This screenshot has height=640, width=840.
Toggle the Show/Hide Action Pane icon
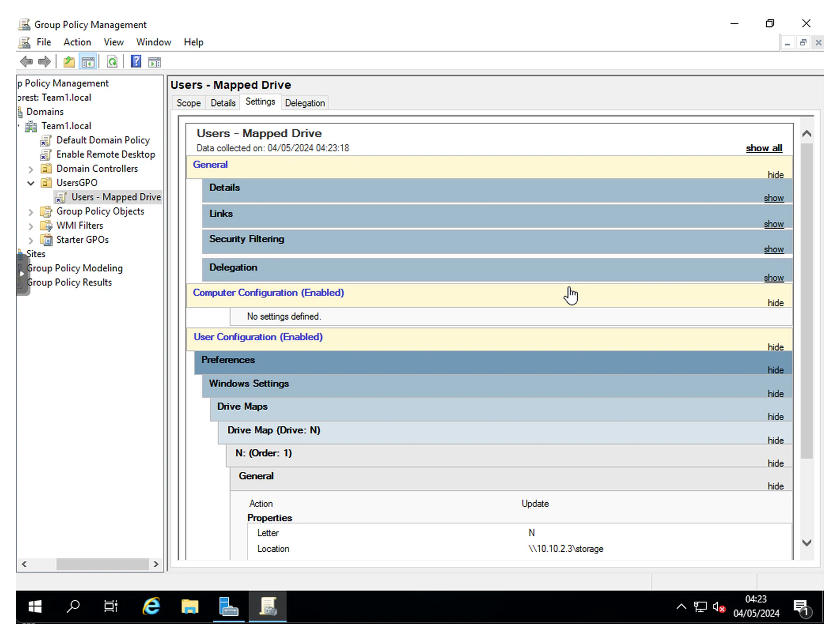point(155,62)
